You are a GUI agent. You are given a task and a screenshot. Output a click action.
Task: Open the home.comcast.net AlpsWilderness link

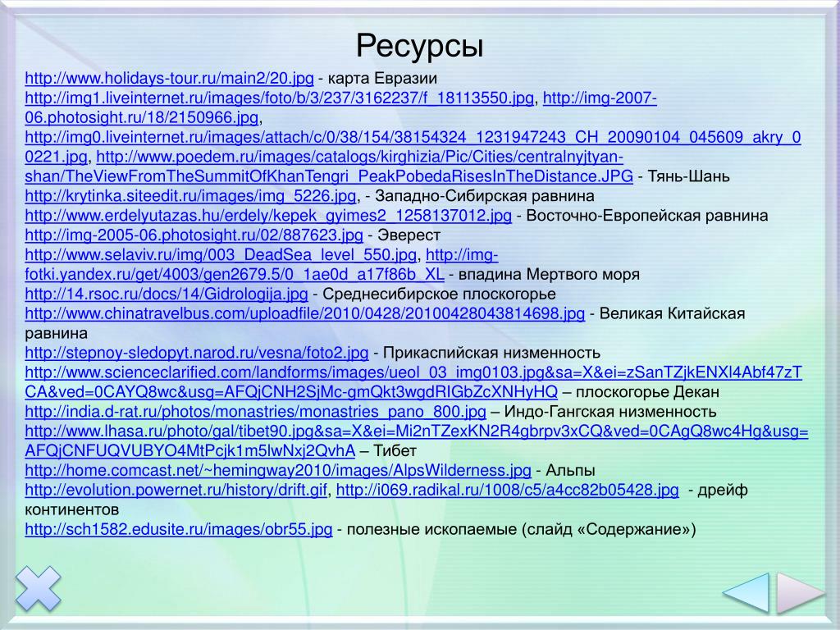pyautogui.click(x=277, y=470)
